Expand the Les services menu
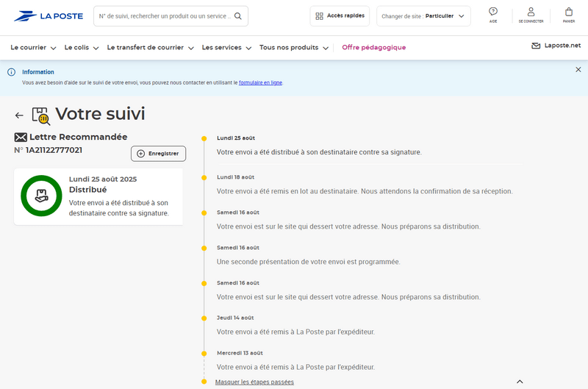Screen dimensions: 588x389 [226, 48]
